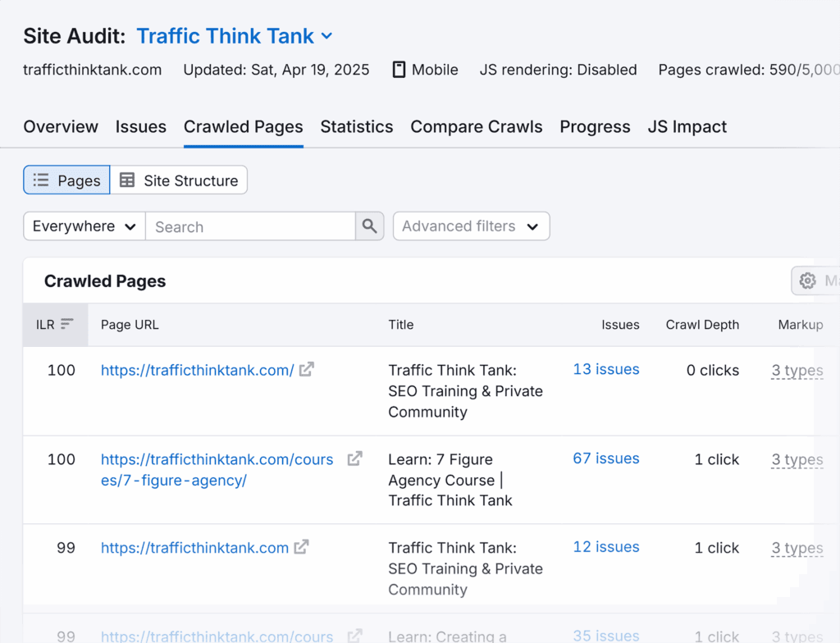Open table settings via the gear icon

pyautogui.click(x=807, y=280)
